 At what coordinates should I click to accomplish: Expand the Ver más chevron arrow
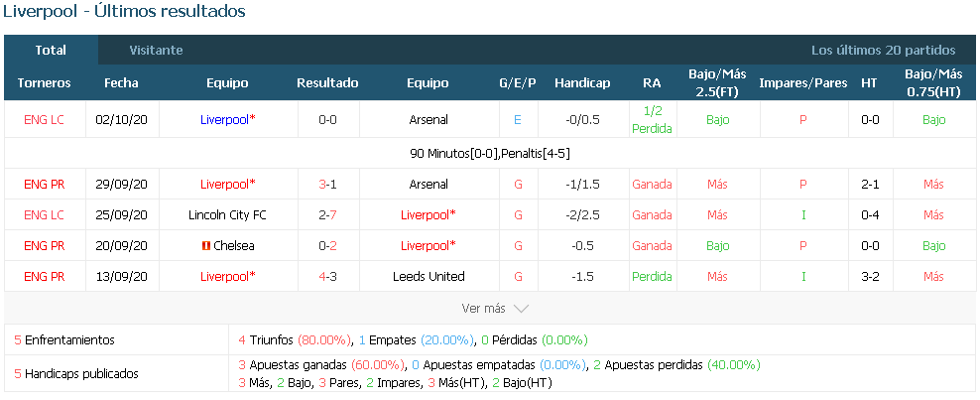pyautogui.click(x=522, y=309)
